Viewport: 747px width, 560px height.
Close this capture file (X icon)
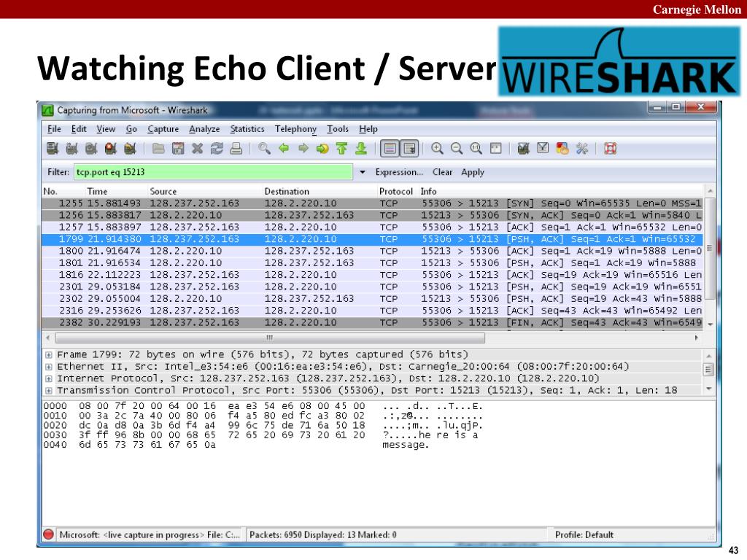[197, 149]
